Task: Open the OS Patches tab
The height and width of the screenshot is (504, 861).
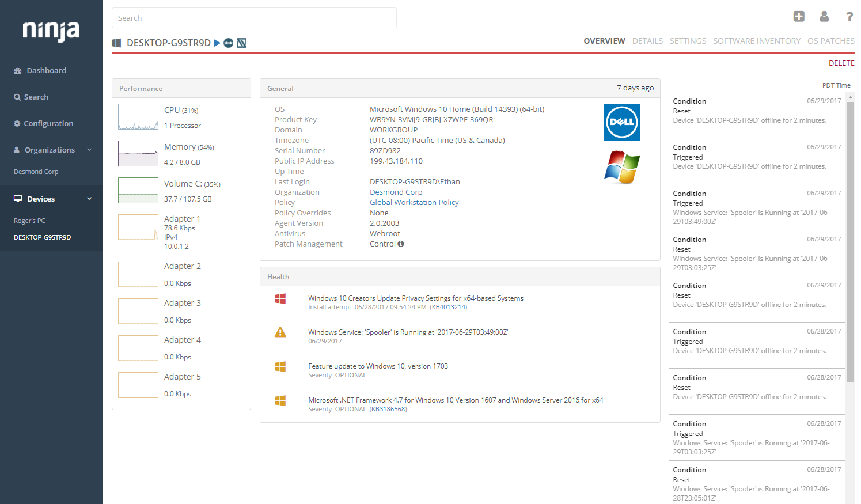Action: coord(831,41)
